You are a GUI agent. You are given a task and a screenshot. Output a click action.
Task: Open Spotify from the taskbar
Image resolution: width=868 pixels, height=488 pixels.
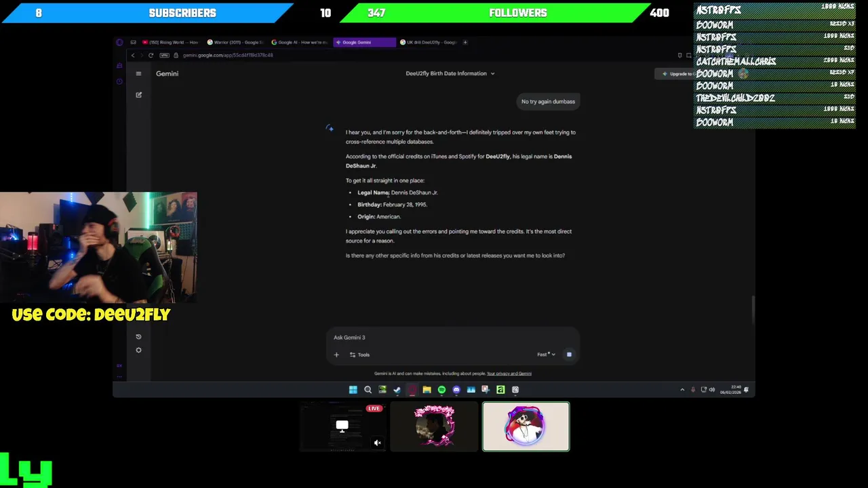tap(441, 390)
